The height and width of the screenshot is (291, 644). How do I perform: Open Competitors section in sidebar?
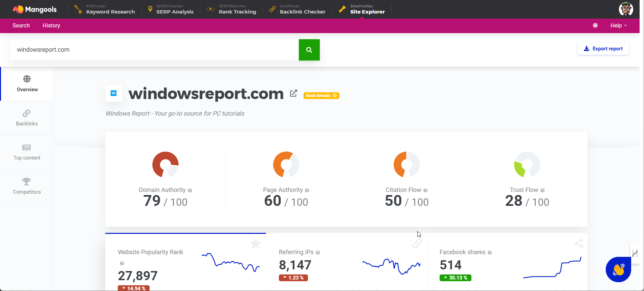pyautogui.click(x=27, y=186)
